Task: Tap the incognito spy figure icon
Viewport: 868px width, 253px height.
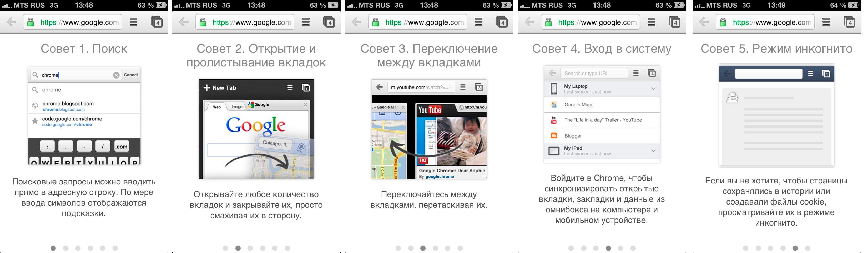Action: (x=732, y=98)
